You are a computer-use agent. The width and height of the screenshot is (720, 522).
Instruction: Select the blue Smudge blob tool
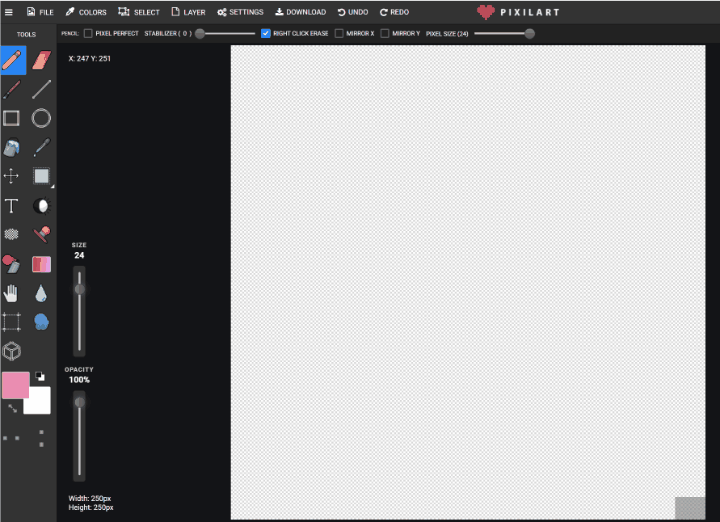pyautogui.click(x=41, y=322)
